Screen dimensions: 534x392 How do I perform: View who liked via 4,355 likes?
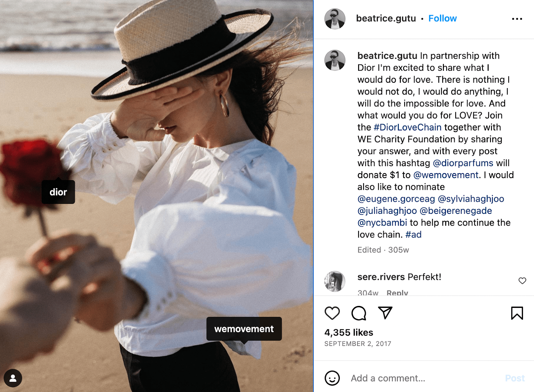coord(348,332)
